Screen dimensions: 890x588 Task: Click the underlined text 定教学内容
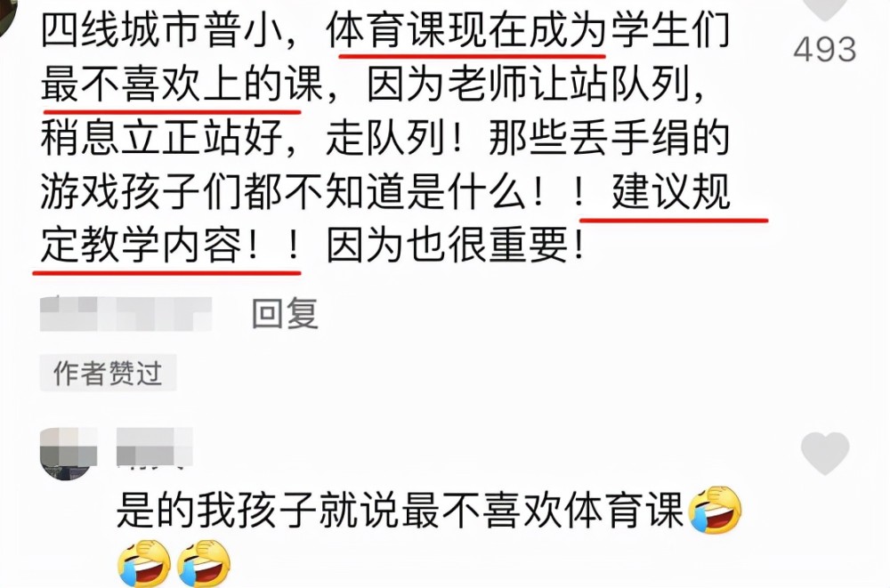[x=142, y=246]
